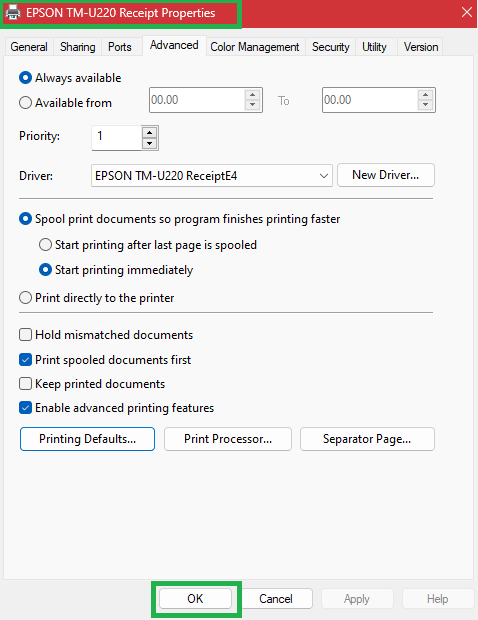The width and height of the screenshot is (478, 620).
Task: Click the printer icon in title bar
Action: (13, 12)
